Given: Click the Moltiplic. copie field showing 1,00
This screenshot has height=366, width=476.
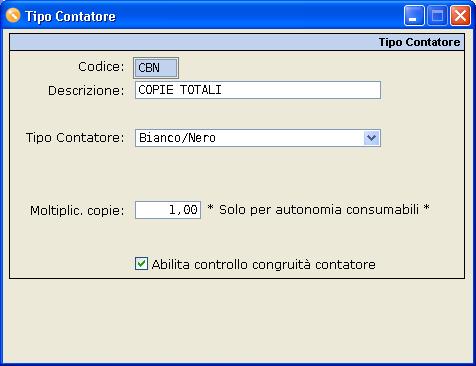Looking at the screenshot, I should pyautogui.click(x=168, y=210).
